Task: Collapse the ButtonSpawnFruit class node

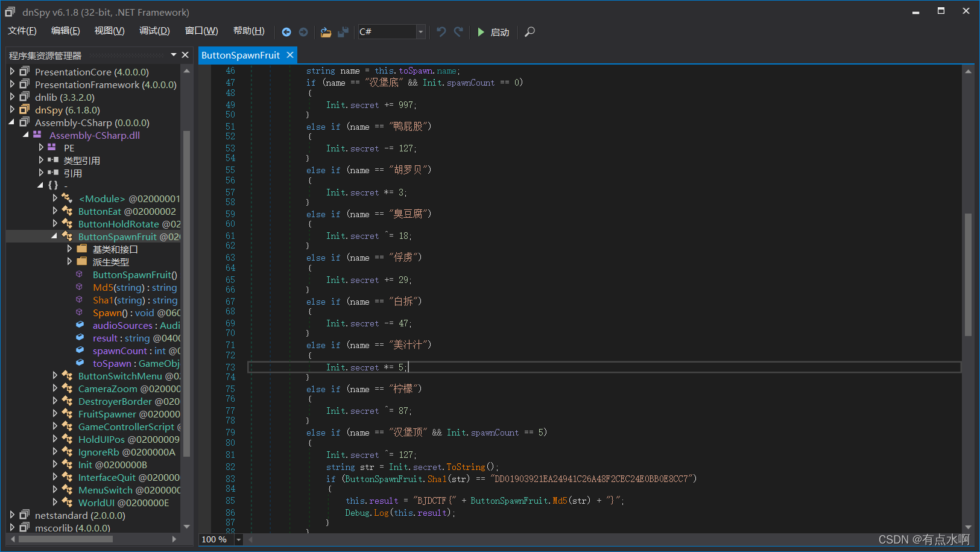Action: (x=55, y=236)
